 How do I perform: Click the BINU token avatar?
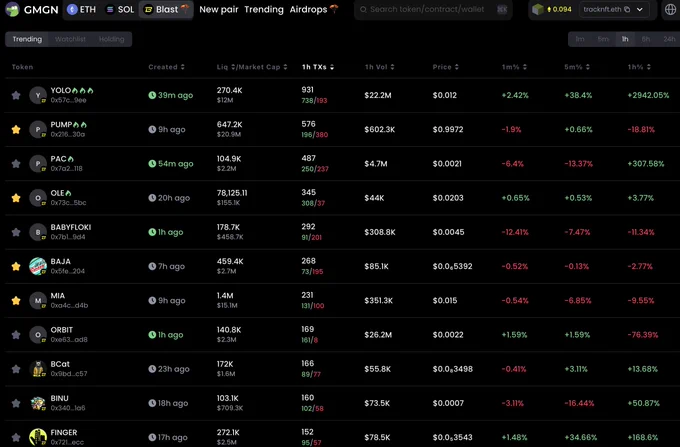pyautogui.click(x=38, y=403)
